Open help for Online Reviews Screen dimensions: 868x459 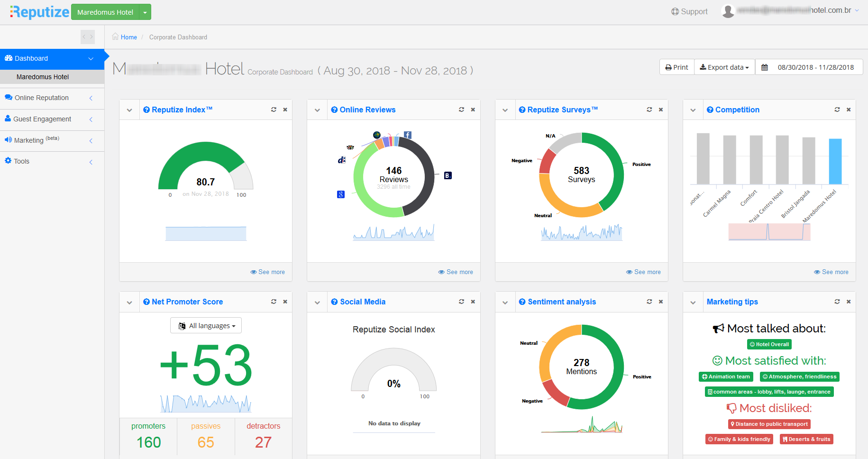tap(334, 110)
